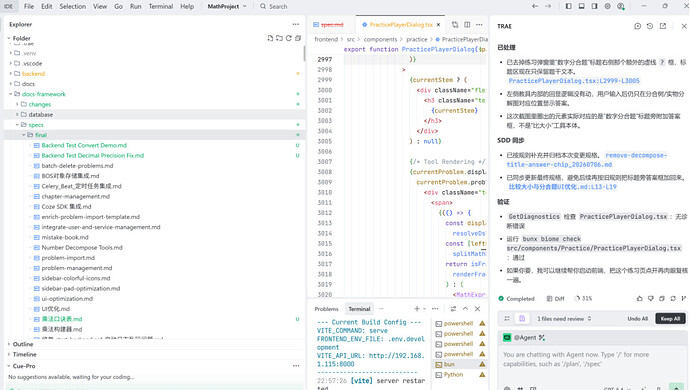Open the Explorer more actions menu

pyautogui.click(x=296, y=24)
